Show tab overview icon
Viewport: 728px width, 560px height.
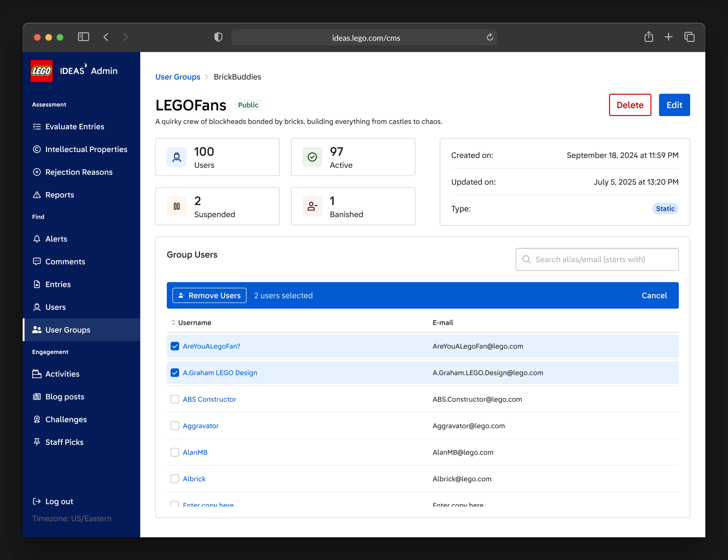(x=689, y=37)
